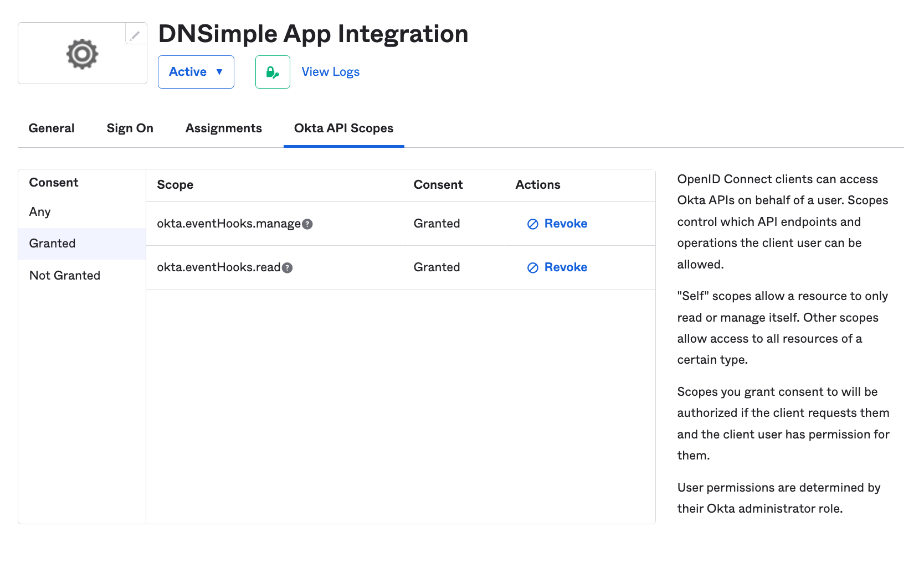Open the General tab

[x=52, y=128]
